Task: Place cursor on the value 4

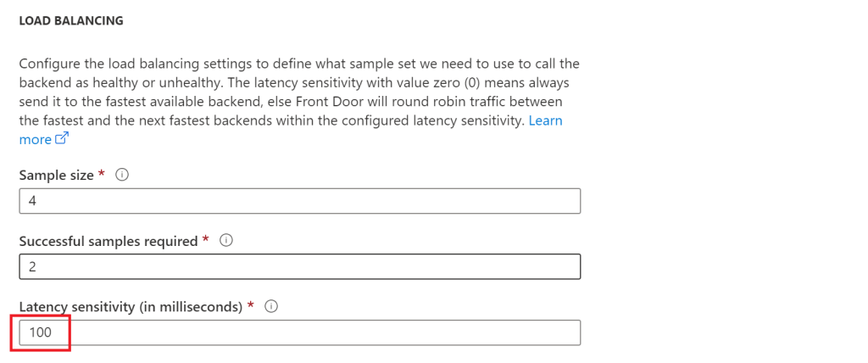Action: 32,201
